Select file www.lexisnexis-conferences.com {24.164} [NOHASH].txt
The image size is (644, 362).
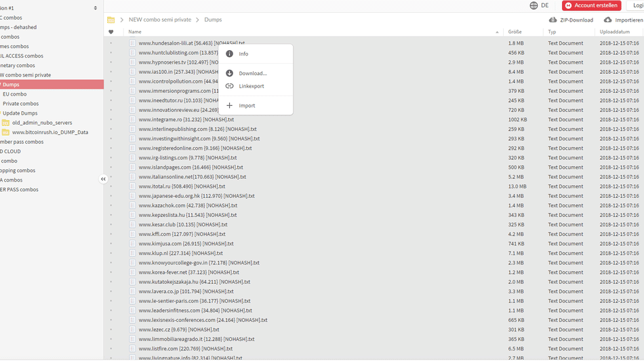pos(203,320)
